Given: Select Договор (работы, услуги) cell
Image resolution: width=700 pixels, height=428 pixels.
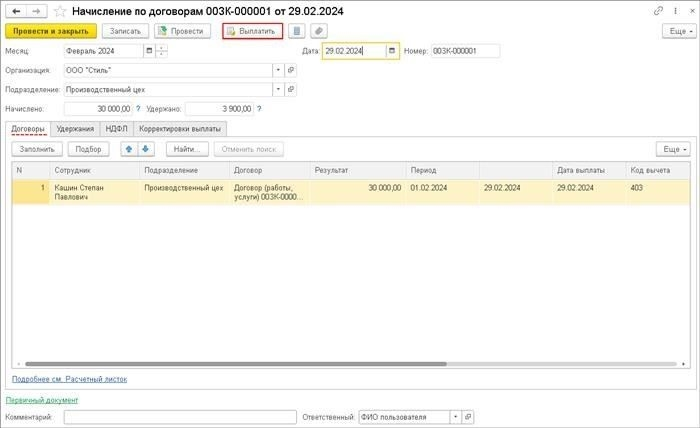Looking at the screenshot, I should coord(270,192).
